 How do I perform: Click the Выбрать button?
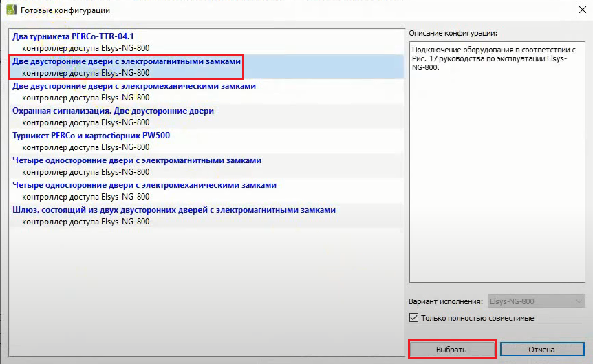[x=451, y=350]
